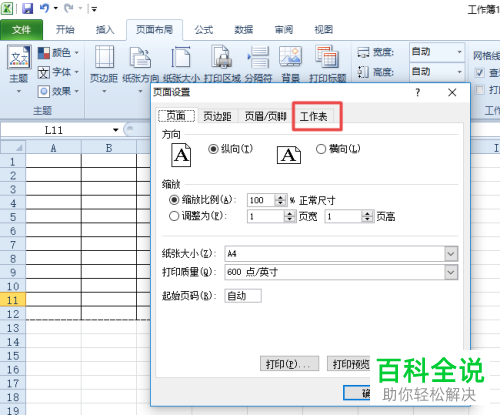Open the 页眉/页脚 tab in the dialog
This screenshot has height=415, width=500.
pyautogui.click(x=265, y=116)
